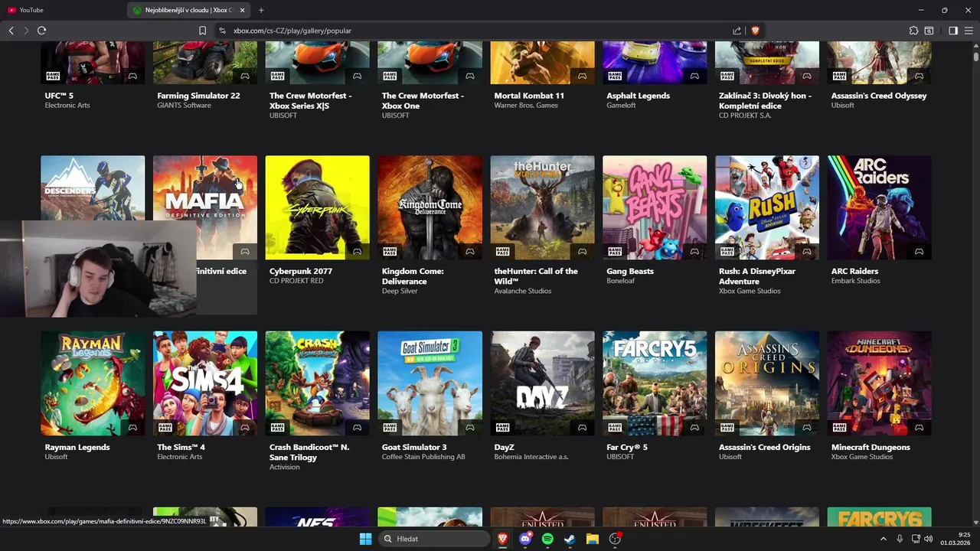Open a new browser tab
Image resolution: width=980 pixels, height=551 pixels.
(x=261, y=10)
